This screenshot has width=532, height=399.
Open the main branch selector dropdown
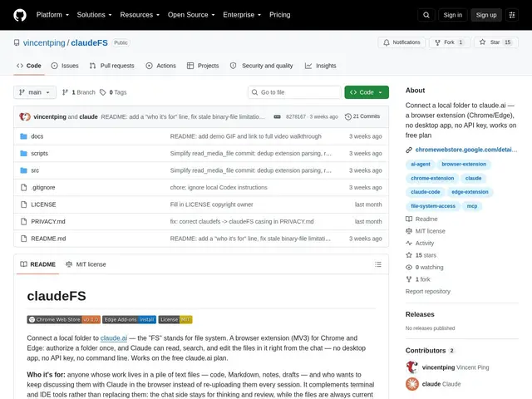point(35,92)
